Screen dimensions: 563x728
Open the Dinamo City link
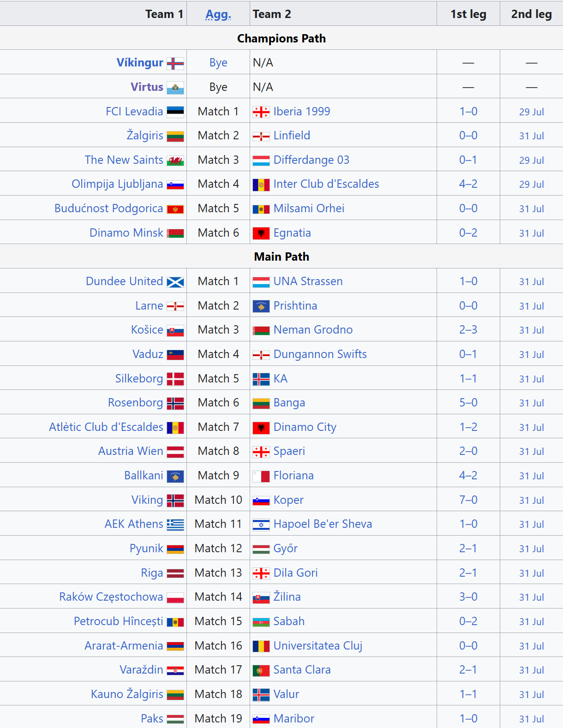pos(305,427)
